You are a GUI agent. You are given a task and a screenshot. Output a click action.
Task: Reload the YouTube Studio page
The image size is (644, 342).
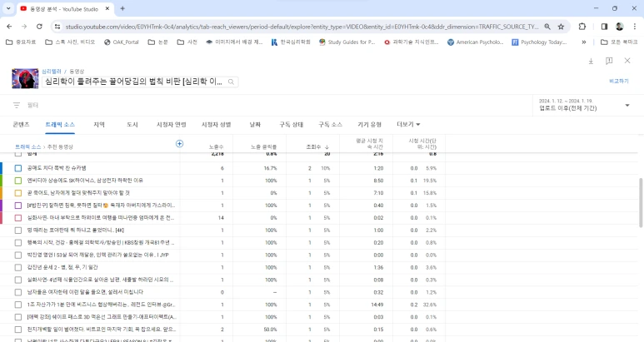pos(39,27)
